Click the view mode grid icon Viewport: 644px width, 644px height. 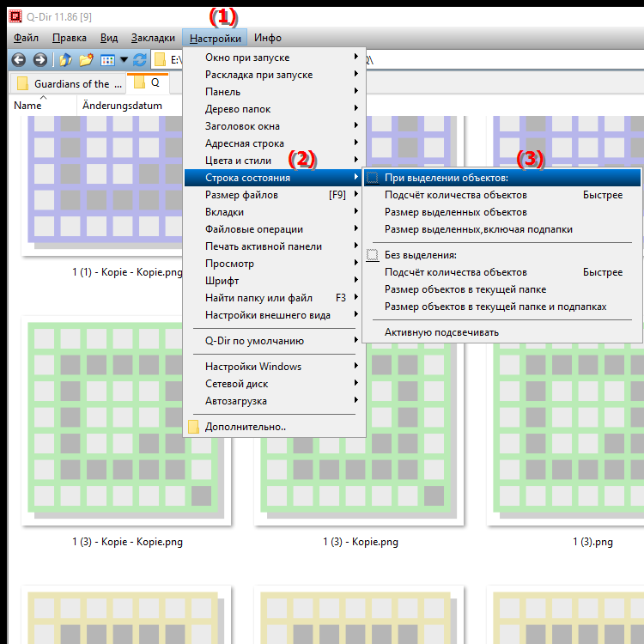pyautogui.click(x=107, y=60)
